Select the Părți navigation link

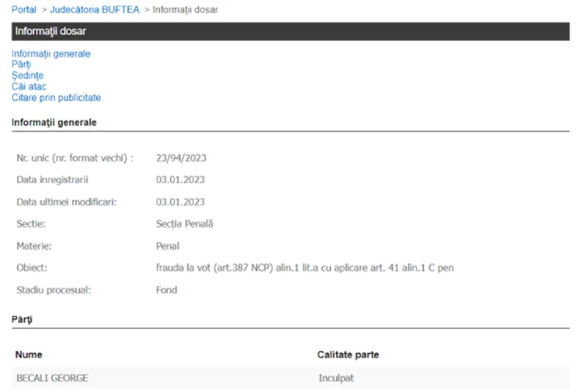tap(21, 65)
